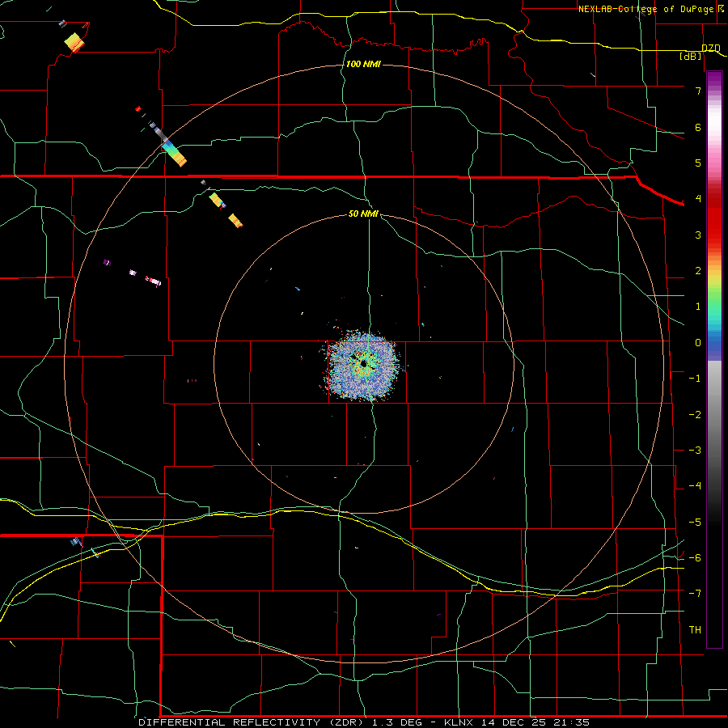Click the -7 value on the dB scale

click(x=695, y=594)
